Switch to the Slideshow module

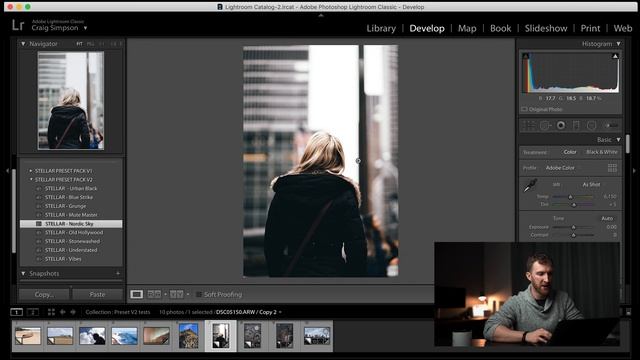click(546, 29)
